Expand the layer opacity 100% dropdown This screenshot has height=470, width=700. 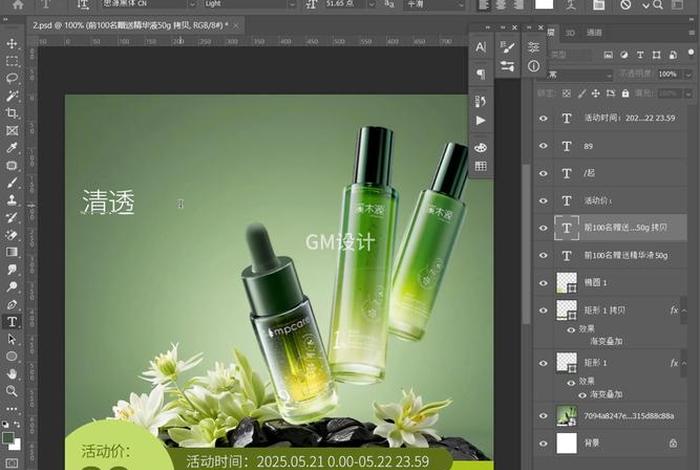[689, 74]
